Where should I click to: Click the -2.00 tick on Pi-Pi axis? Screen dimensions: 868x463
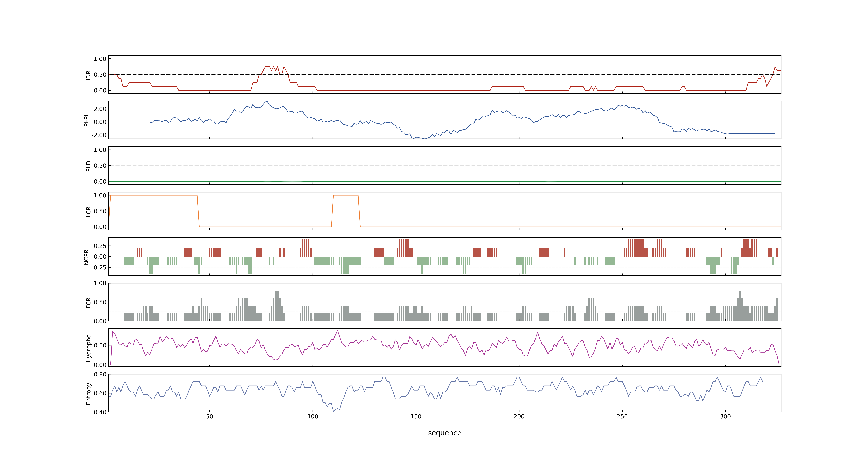pyautogui.click(x=99, y=135)
